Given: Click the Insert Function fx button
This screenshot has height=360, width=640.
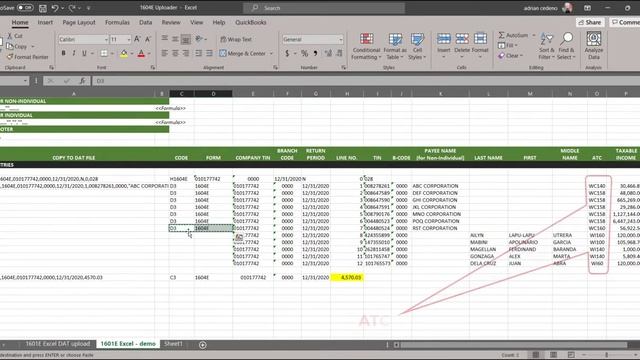Looking at the screenshot, I should pyautogui.click(x=82, y=81).
